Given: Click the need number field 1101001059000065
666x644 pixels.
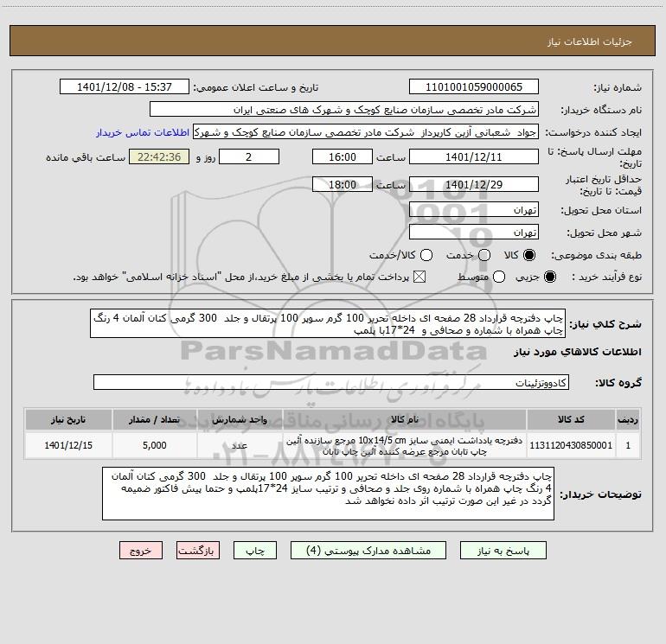Looking at the screenshot, I should pyautogui.click(x=474, y=87).
